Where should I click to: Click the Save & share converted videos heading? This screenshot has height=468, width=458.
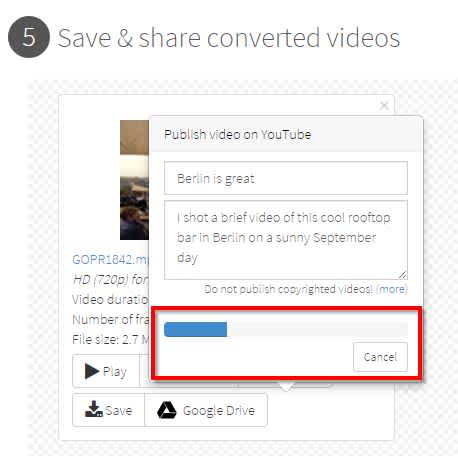point(229,38)
